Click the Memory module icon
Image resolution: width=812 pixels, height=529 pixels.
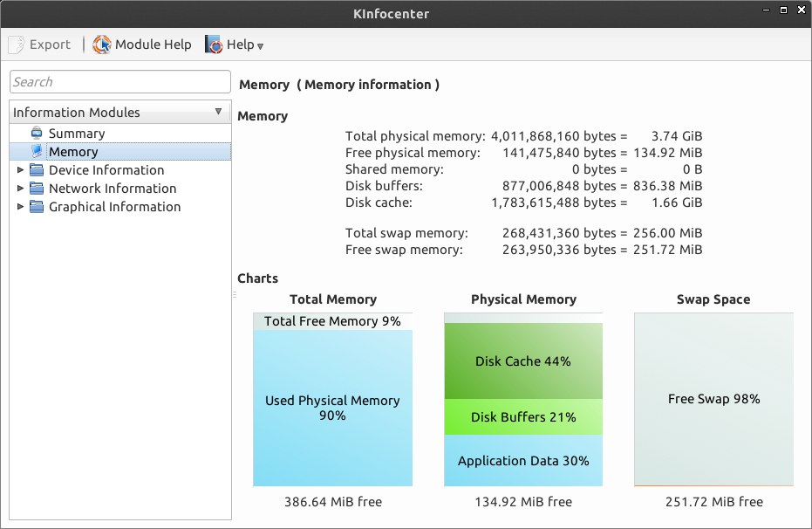(37, 152)
